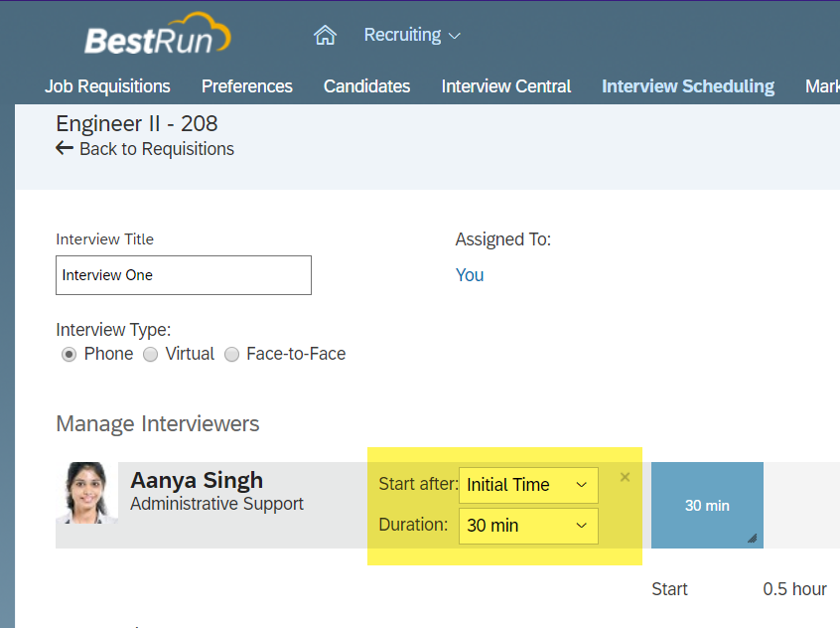Viewport: 840px width, 628px height.
Task: Open the Home icon in header
Action: (325, 36)
